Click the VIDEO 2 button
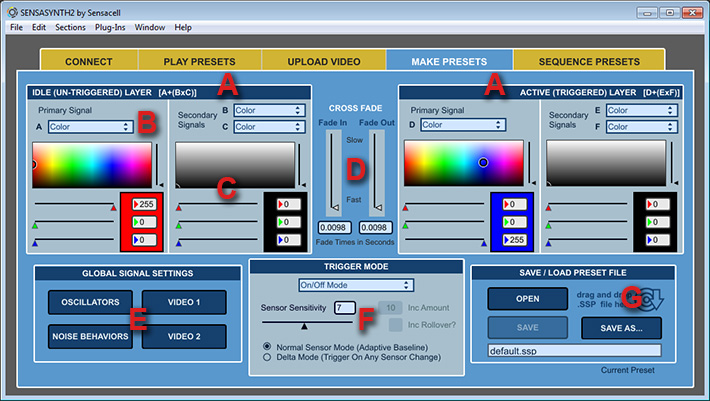The width and height of the screenshot is (710, 401). click(x=184, y=336)
